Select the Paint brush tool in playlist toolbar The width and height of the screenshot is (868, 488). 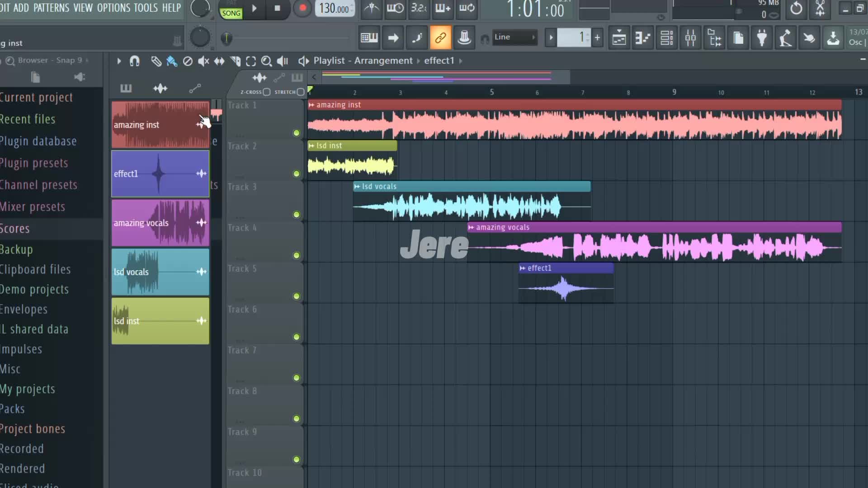tap(172, 61)
